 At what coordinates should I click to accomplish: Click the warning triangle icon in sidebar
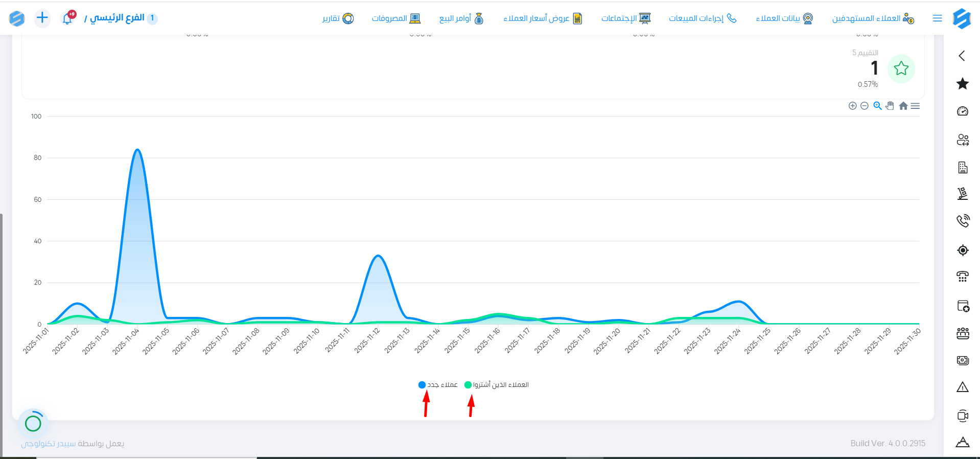[963, 387]
